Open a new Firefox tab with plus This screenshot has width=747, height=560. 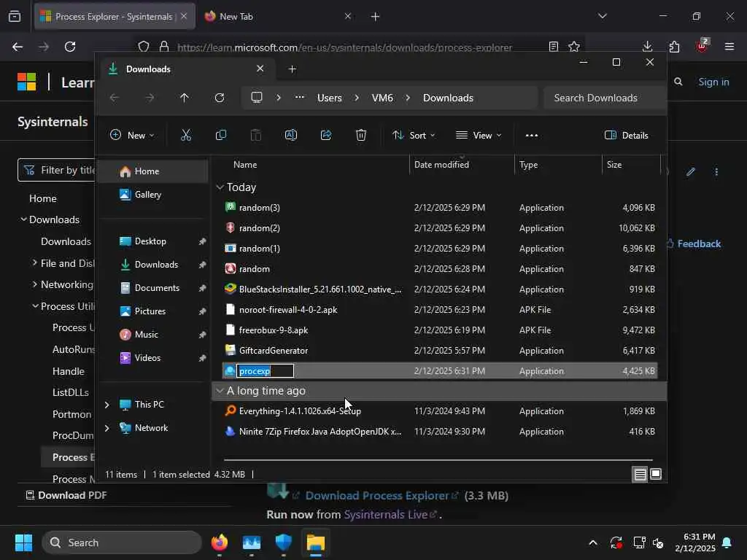[376, 16]
